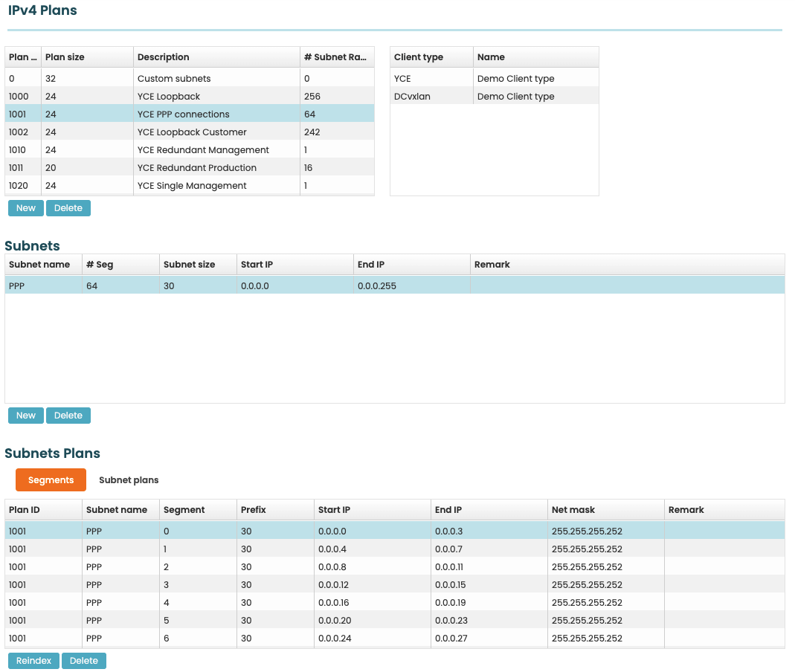Select YCE Loopback Customer plan row
Screen dimensions: 795x672
click(x=189, y=132)
